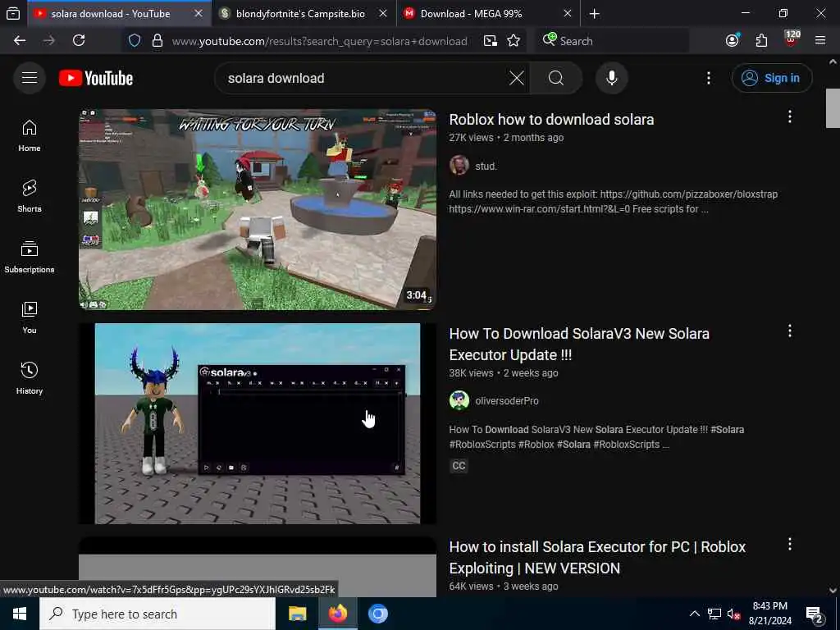The image size is (840, 630).
Task: Open more options for Roblox how to download solara
Action: pyautogui.click(x=790, y=116)
